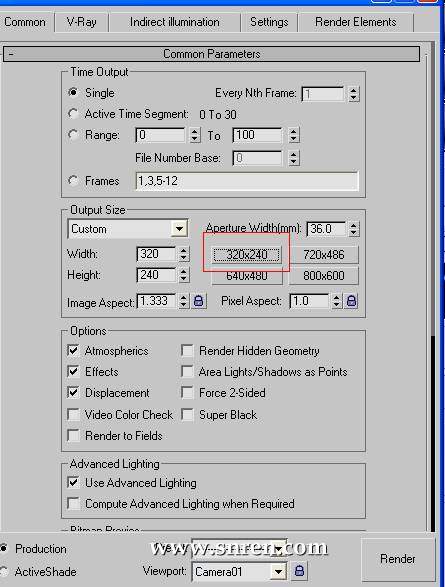Check Force 2-Sided option

point(187,393)
